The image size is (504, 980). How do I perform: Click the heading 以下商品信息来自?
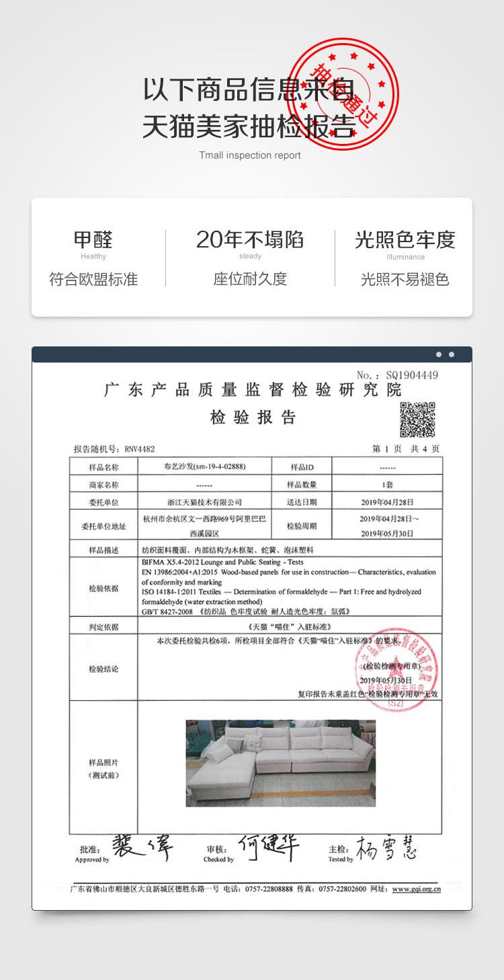pos(248,89)
